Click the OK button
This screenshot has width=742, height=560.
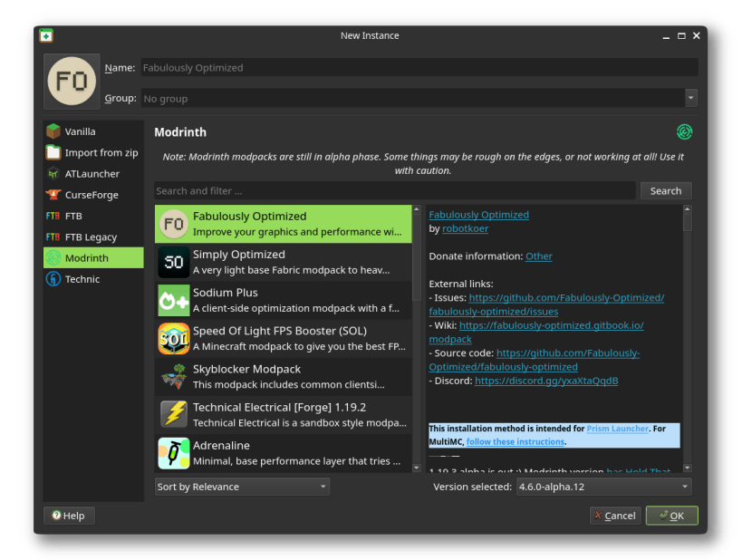click(x=672, y=516)
